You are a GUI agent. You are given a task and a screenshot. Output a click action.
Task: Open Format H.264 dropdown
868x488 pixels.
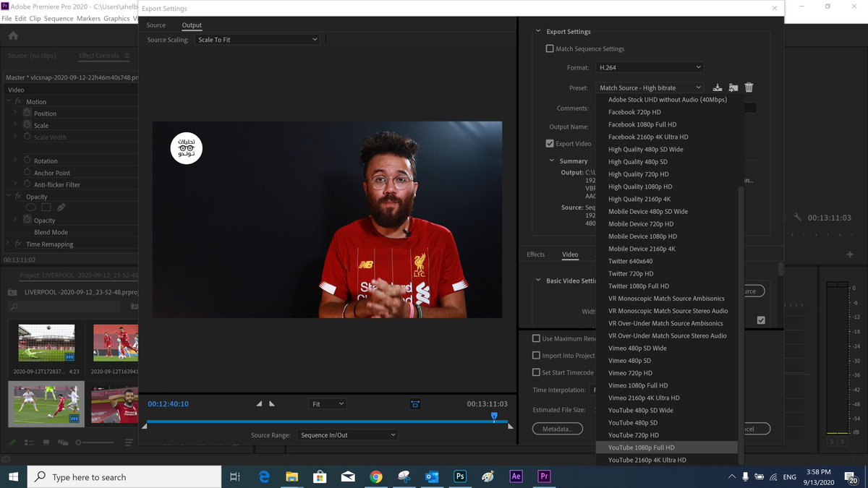click(650, 67)
